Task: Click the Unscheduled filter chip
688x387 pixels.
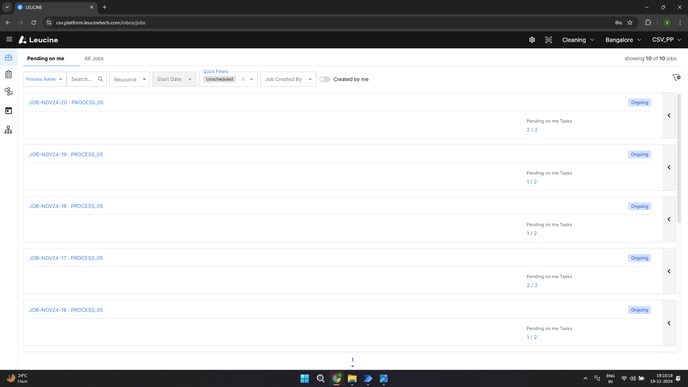Action: [219, 79]
